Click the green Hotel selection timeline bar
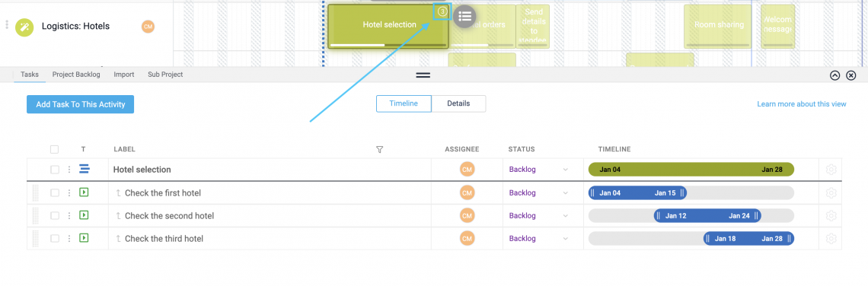Screen dimensions: 868x286 [x=691, y=170]
